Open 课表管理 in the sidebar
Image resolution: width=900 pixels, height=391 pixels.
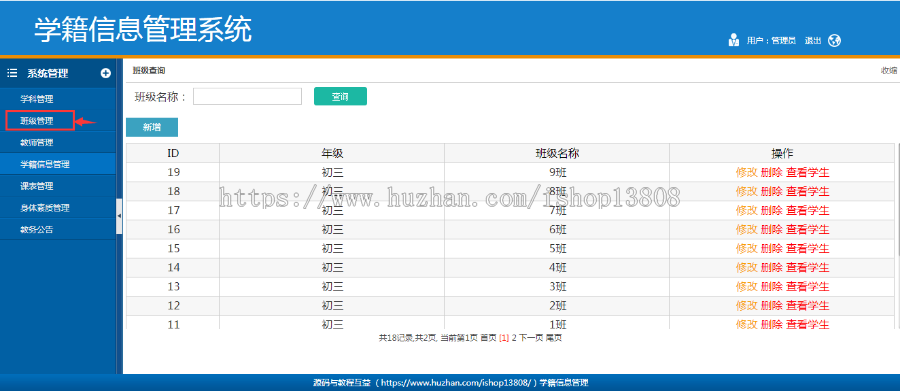pos(37,186)
